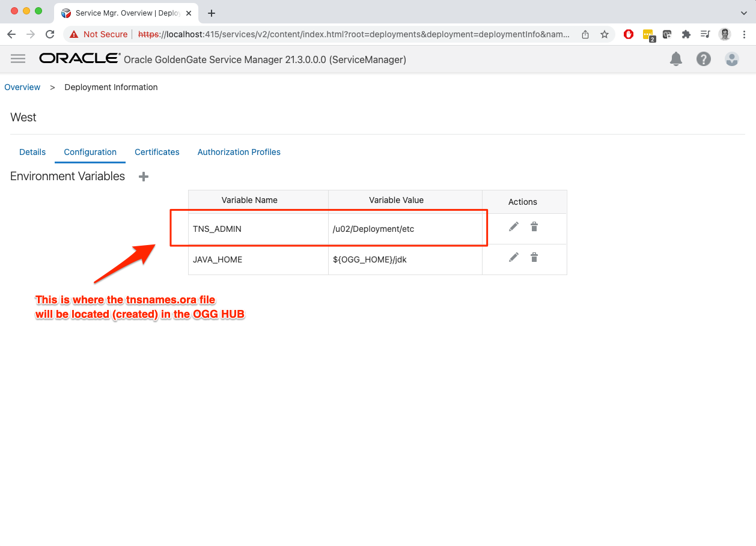Select the Configuration tab
Viewport: 756px width, 546px height.
[90, 152]
